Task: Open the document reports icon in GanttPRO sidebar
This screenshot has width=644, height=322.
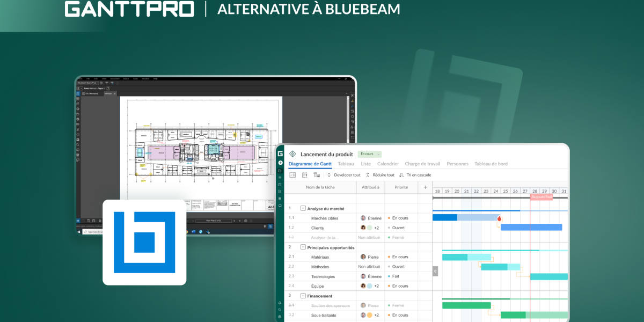Action: (x=280, y=192)
